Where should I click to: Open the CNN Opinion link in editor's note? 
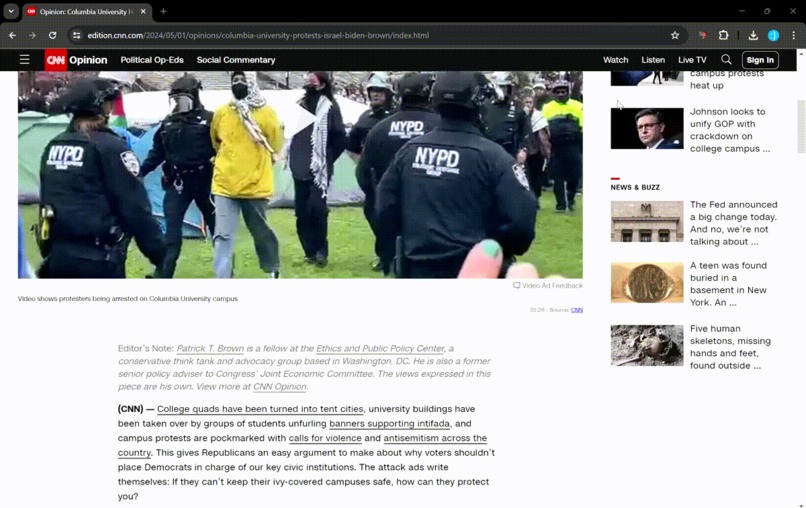[280, 387]
